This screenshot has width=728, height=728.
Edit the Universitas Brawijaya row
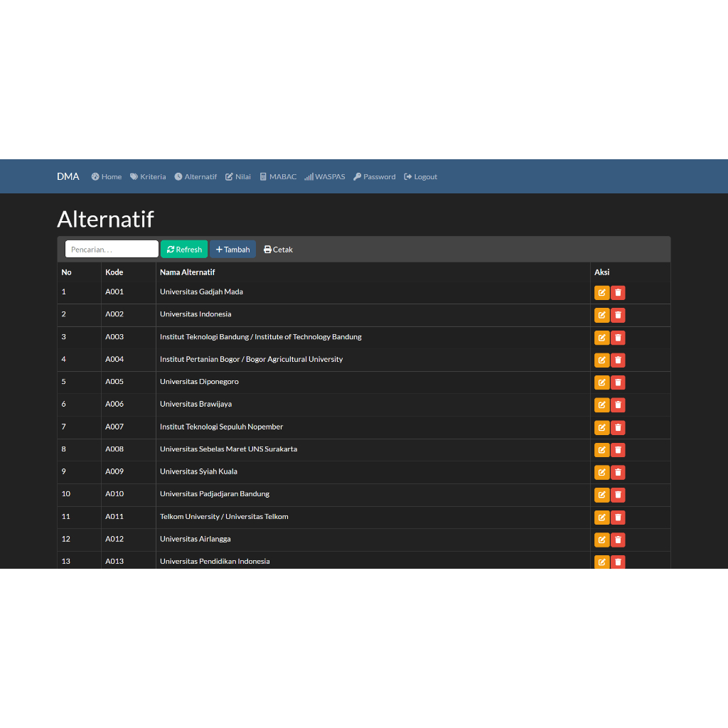[x=601, y=405]
